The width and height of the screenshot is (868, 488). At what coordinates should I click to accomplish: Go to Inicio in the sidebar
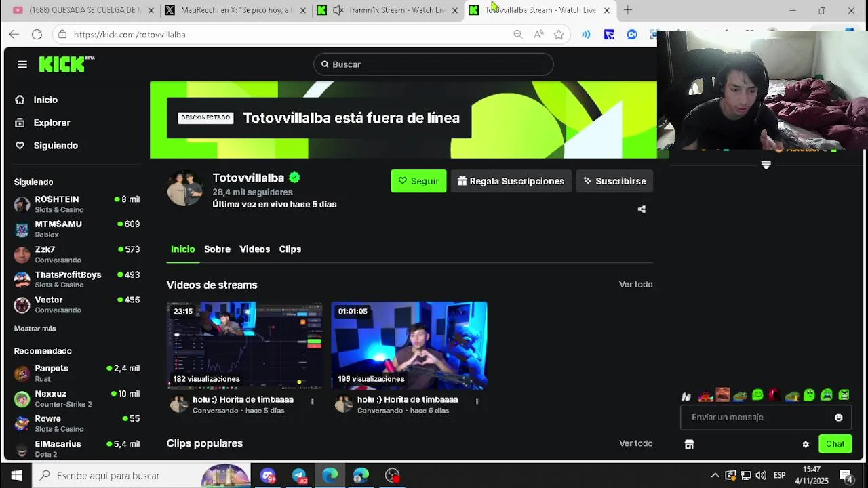tap(45, 100)
